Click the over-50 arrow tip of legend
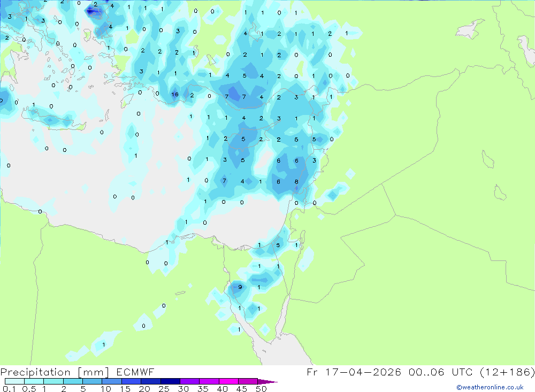 (268, 382)
